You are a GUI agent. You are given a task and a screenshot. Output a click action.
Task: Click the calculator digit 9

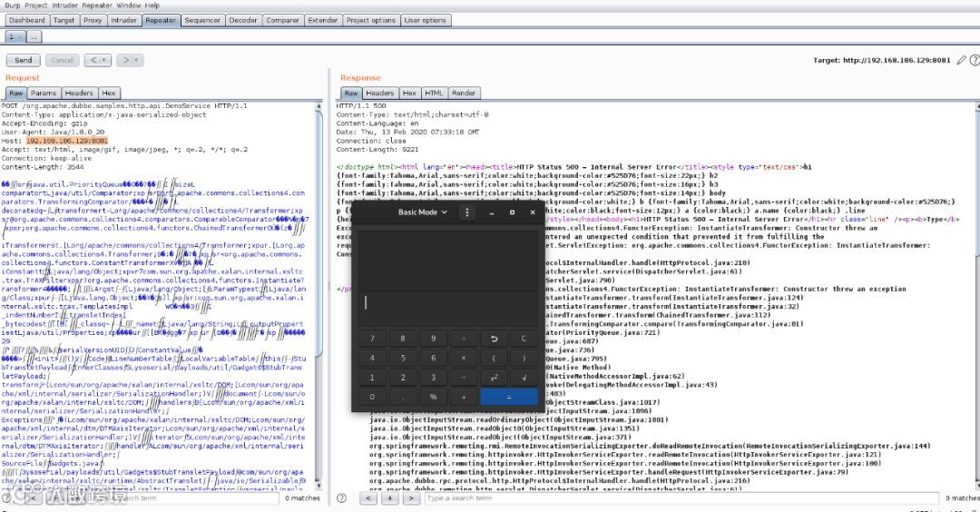433,339
